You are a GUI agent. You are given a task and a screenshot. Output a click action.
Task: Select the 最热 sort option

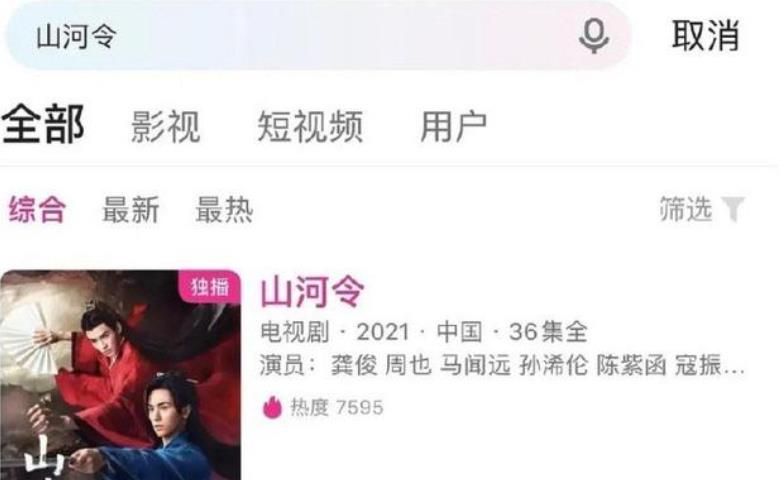pyautogui.click(x=224, y=210)
